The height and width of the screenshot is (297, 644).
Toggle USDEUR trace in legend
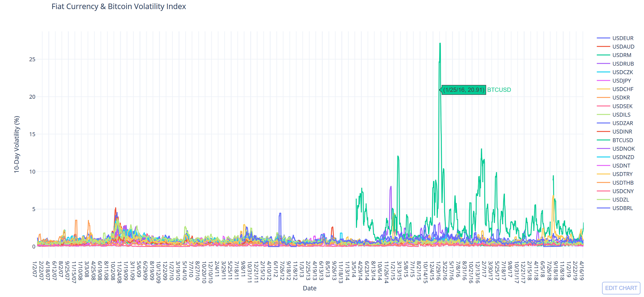615,38
